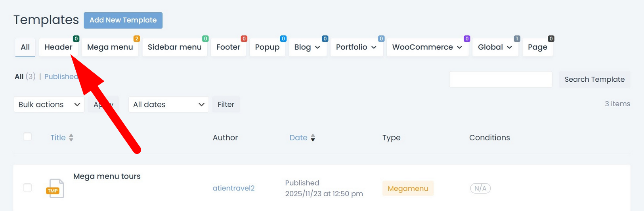Expand the Portfolio tab dropdown
The image size is (644, 211).
[374, 47]
